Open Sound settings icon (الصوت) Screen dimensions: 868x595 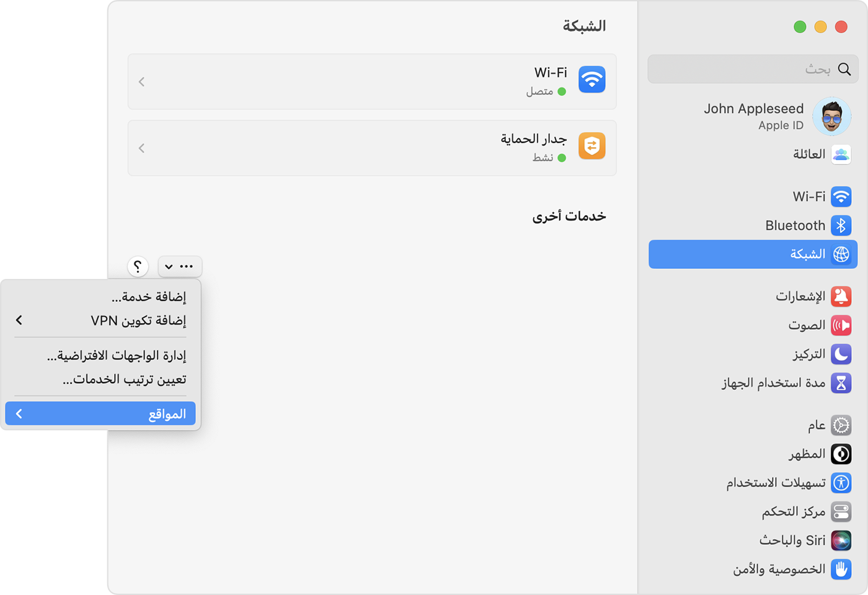(x=841, y=325)
